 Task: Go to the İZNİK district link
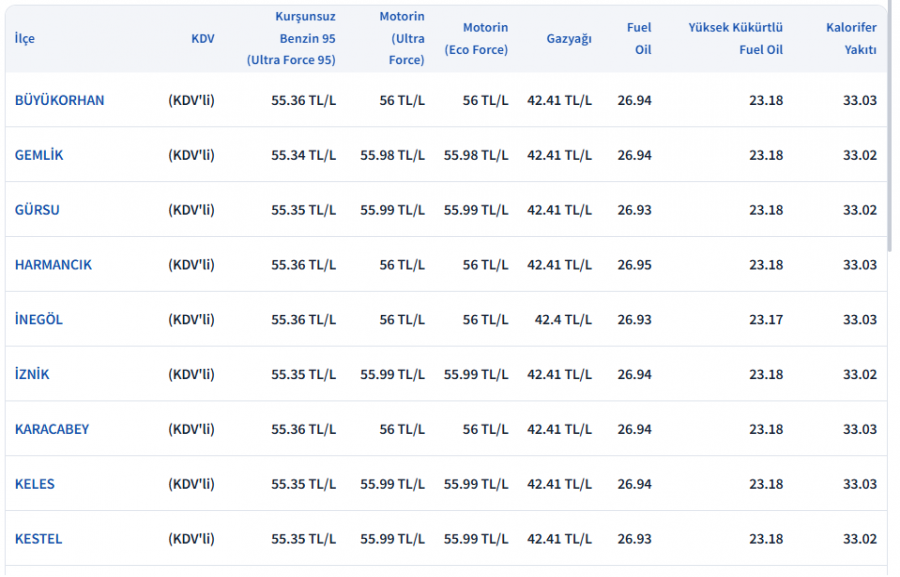click(32, 375)
